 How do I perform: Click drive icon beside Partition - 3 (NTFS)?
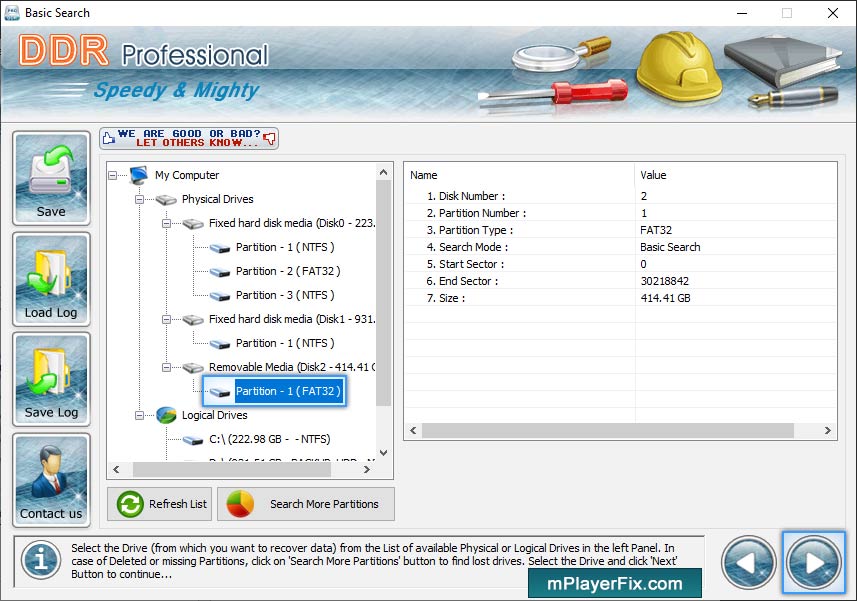pyautogui.click(x=220, y=296)
